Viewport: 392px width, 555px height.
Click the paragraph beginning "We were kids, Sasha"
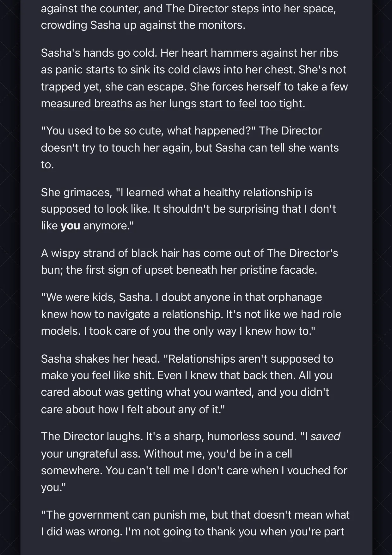pos(191,314)
